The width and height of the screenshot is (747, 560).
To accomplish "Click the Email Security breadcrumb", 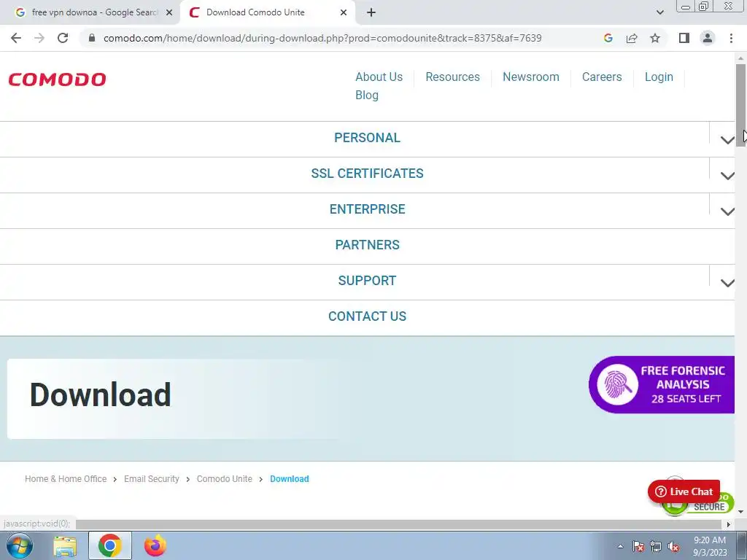I will (x=152, y=479).
